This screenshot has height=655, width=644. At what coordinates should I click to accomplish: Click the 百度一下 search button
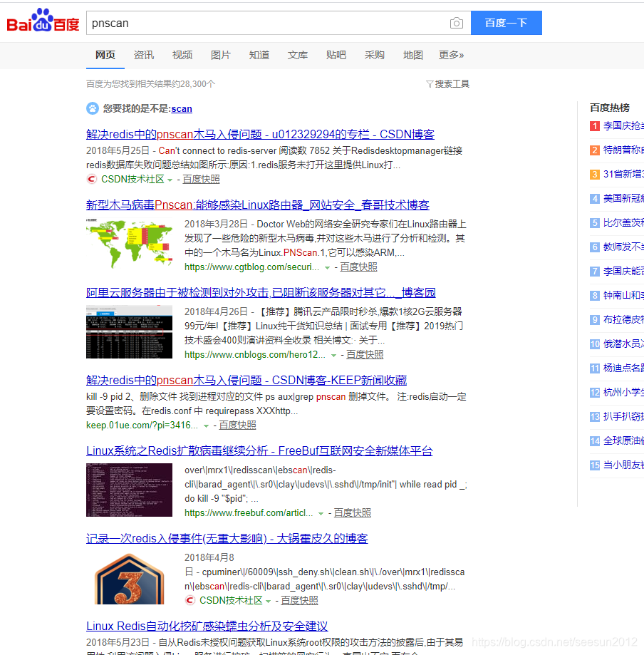click(x=507, y=23)
